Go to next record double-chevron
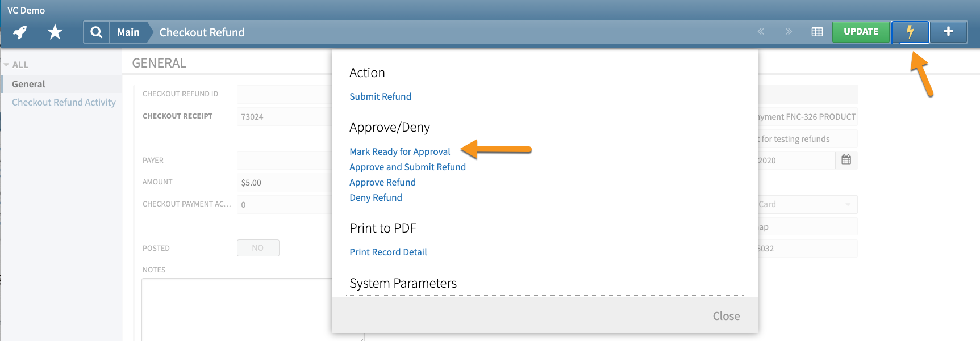This screenshot has height=341, width=980. (789, 32)
